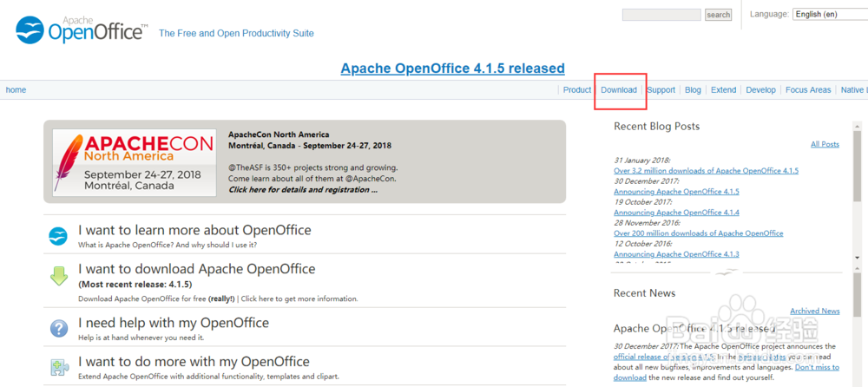This screenshot has width=868, height=387.
Task: Open the Archived News link
Action: (814, 311)
